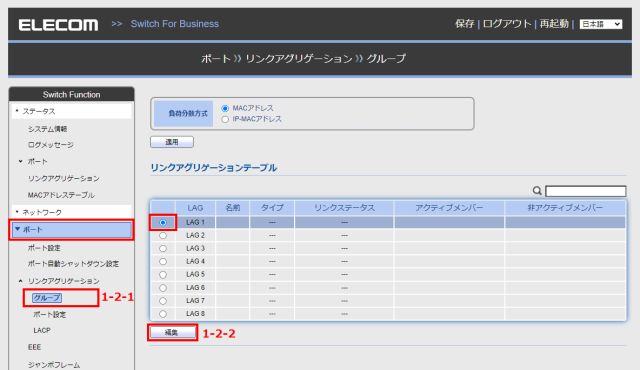640x370 pixels.
Task: Open ポート設定 under リンクアグリゲーション group
Action: (49, 315)
